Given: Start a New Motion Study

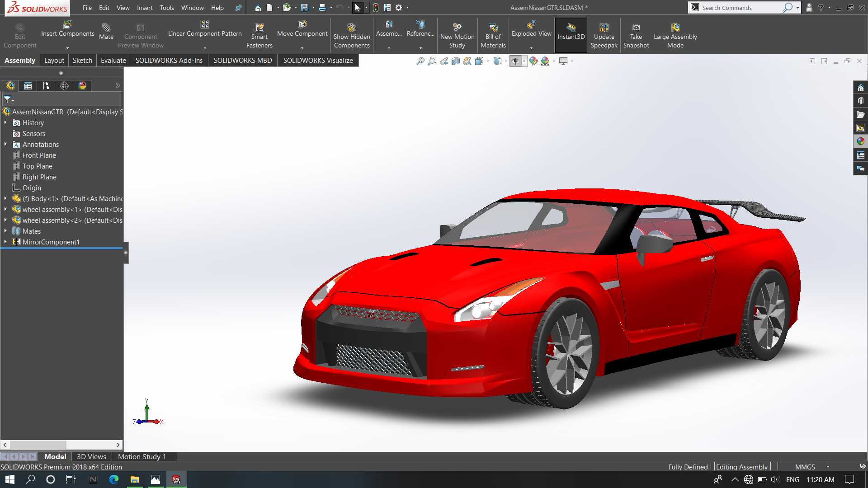Looking at the screenshot, I should tap(457, 36).
